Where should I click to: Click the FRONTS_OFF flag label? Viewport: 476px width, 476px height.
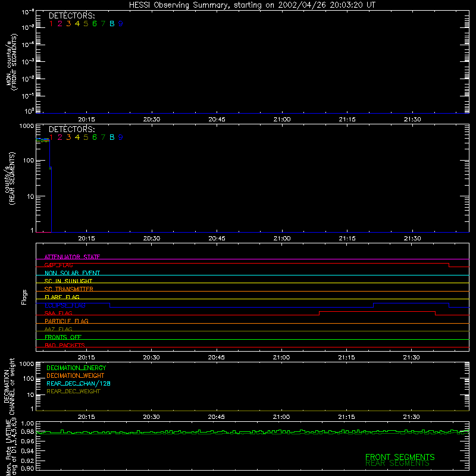(x=63, y=337)
